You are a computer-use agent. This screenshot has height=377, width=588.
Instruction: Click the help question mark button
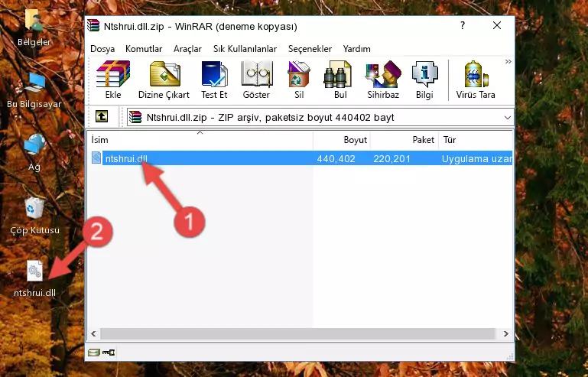pos(463,25)
